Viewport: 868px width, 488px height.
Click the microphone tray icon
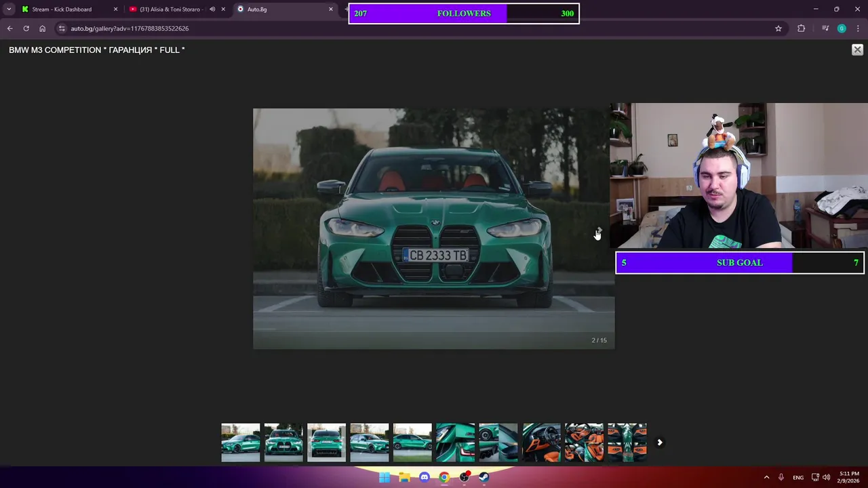click(x=781, y=477)
